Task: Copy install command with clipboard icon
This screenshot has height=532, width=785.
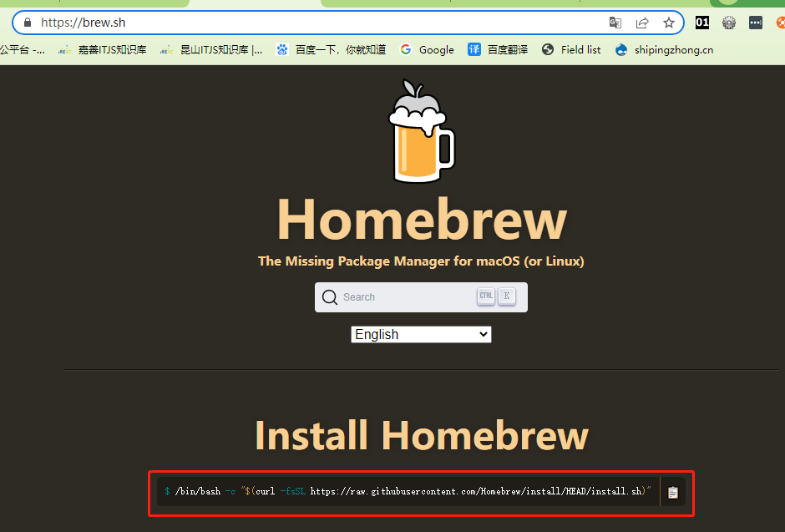Action: tap(673, 492)
